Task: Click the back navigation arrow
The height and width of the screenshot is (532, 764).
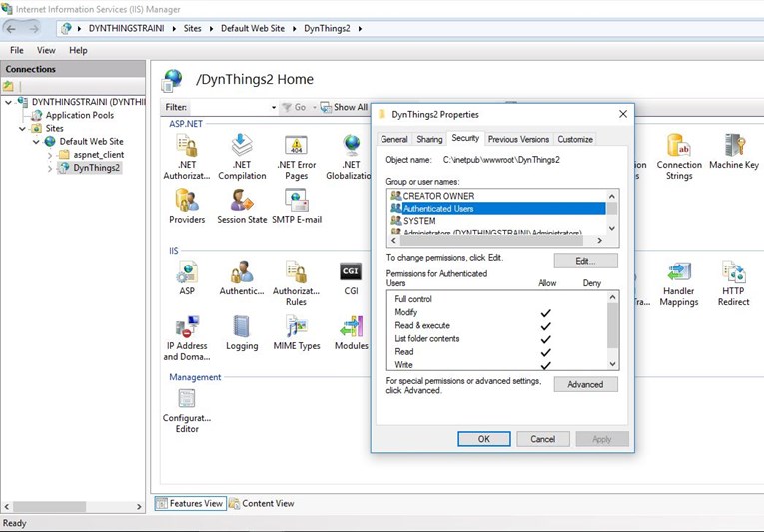Action: point(11,29)
